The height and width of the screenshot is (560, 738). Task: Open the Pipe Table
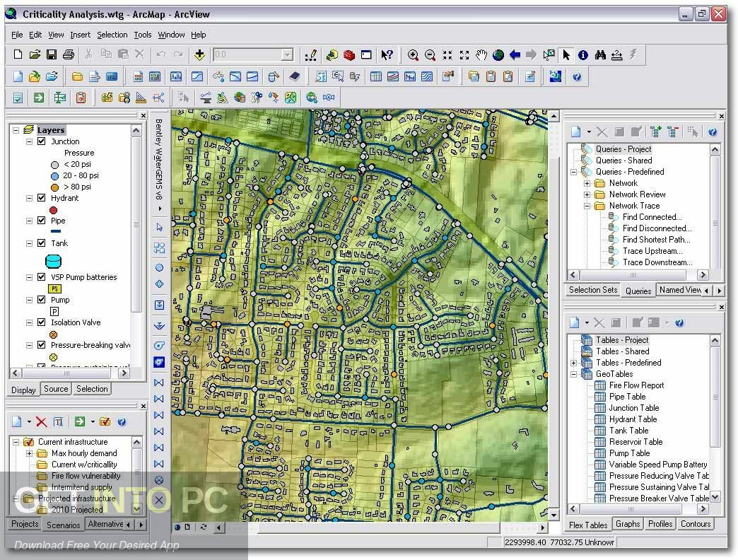click(628, 397)
